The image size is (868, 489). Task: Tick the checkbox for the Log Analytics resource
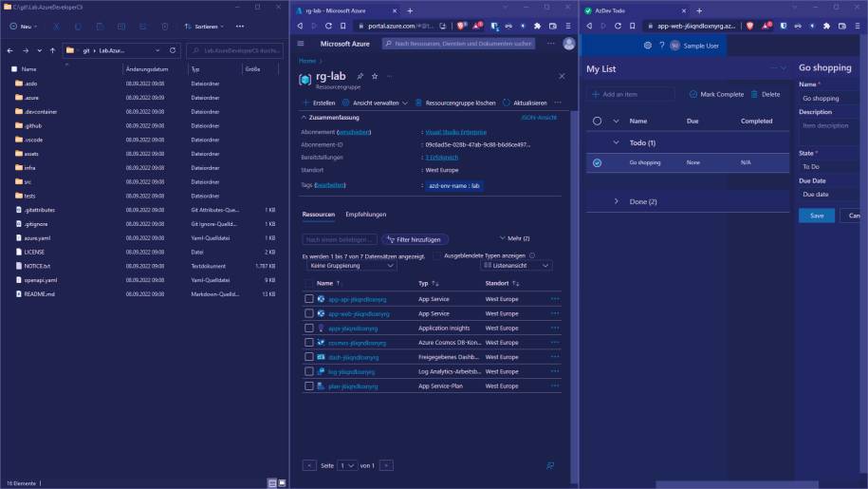pos(309,371)
